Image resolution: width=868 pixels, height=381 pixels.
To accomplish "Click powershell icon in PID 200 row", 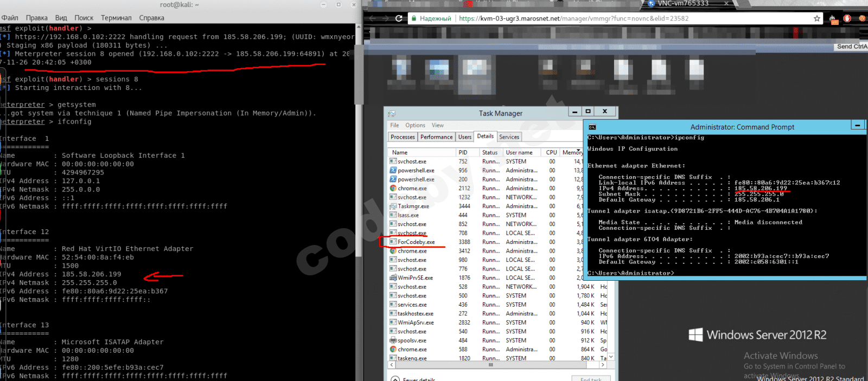I will pos(393,179).
